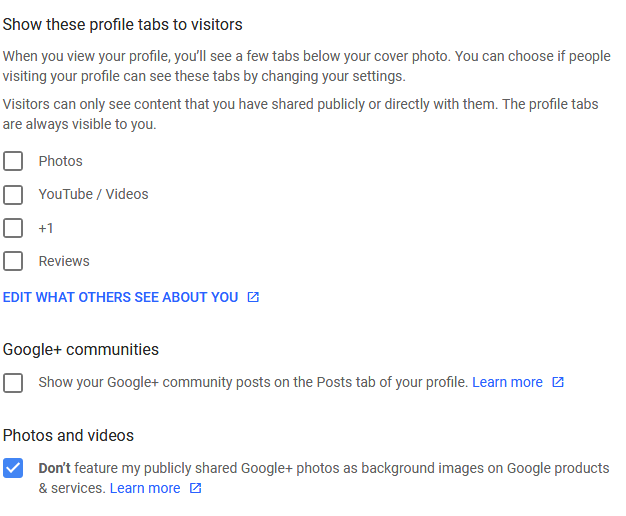Open Edit What Others See About You link
626x516 pixels.
(x=121, y=297)
